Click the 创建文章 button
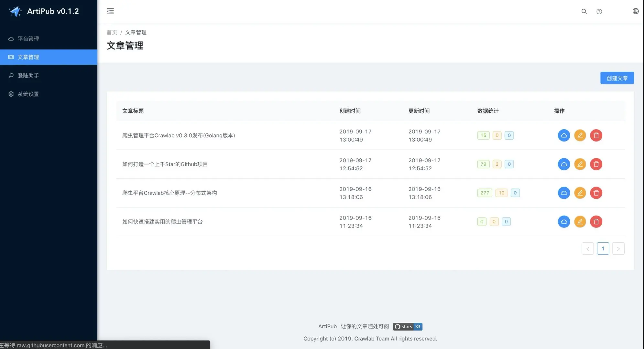This screenshot has width=644, height=349. click(617, 78)
